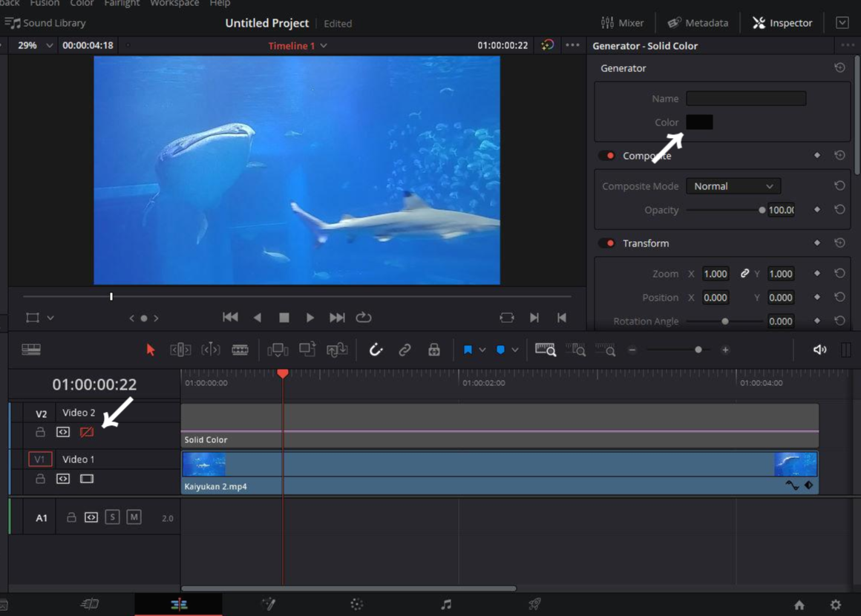Screen dimensions: 861x616
Task: Click the speaker volume icon
Action: 819,350
